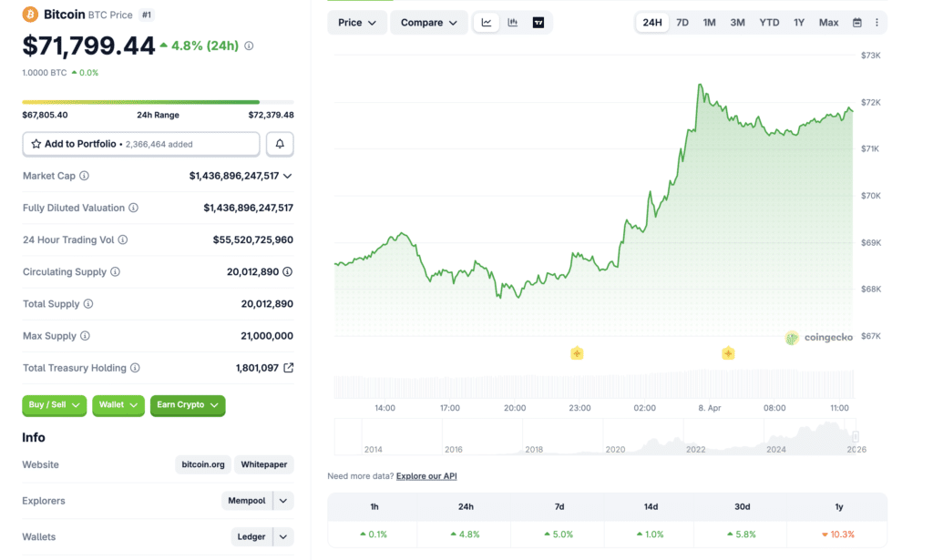Toggle the line chart view
The width and height of the screenshot is (933, 560).
(x=486, y=22)
